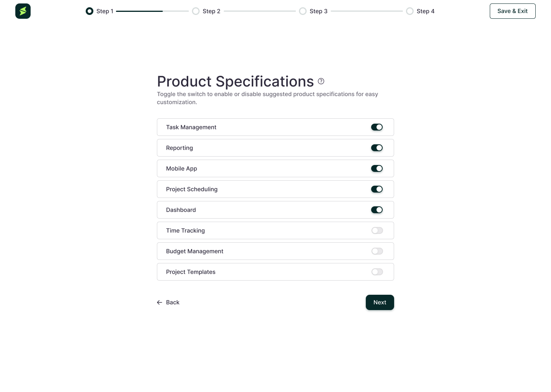Select the Step 1 circle indicator
Viewport: 551px width, 392px height.
pos(90,11)
